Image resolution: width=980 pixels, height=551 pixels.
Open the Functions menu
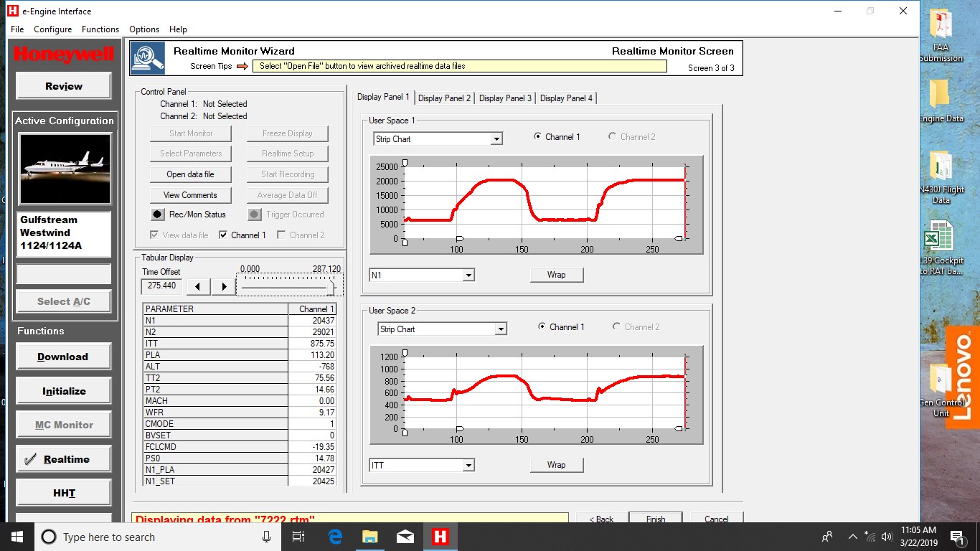click(100, 29)
